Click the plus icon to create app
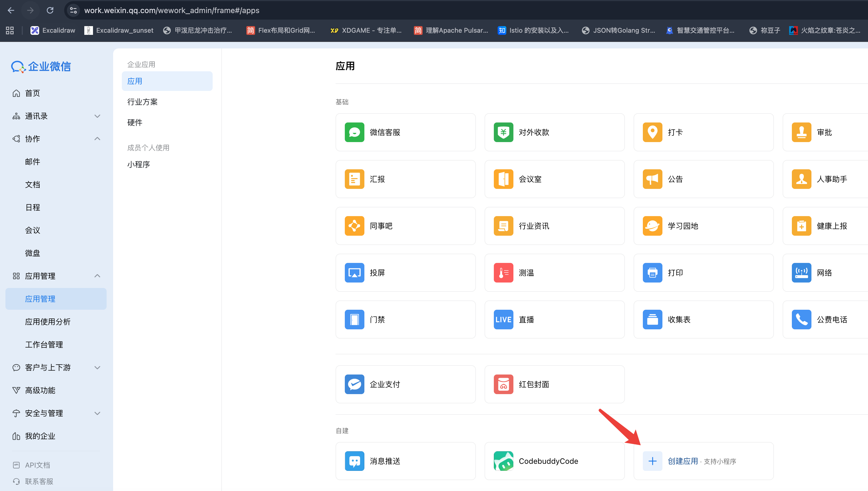Viewport: 868px width, 491px height. [x=652, y=461]
